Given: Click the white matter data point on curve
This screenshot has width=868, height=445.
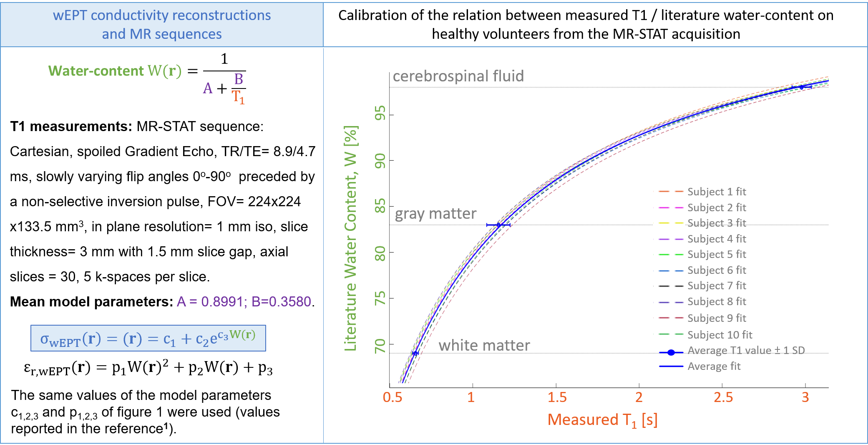Looking at the screenshot, I should [x=415, y=353].
